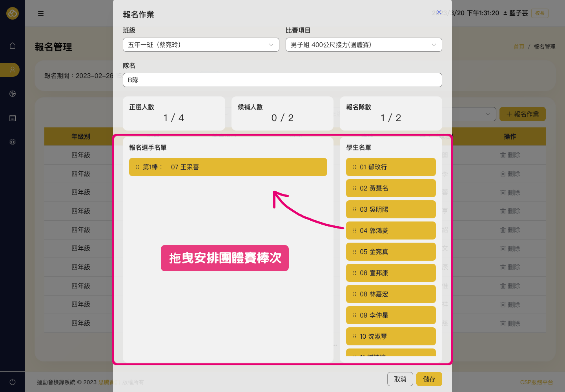Open the calendar sidebar icon
This screenshot has width=565, height=392.
pos(13,118)
